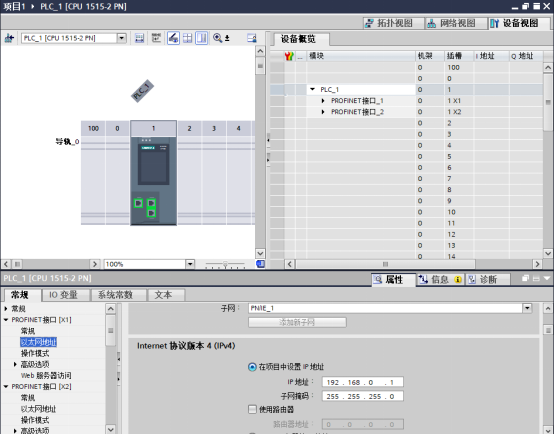Expand 高级选项 under PROFINET接口 [X1]
The height and width of the screenshot is (435, 554).
point(15,364)
